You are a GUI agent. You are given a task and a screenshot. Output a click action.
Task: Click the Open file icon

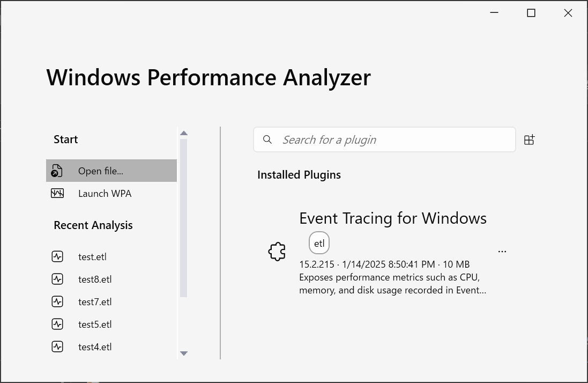point(57,171)
